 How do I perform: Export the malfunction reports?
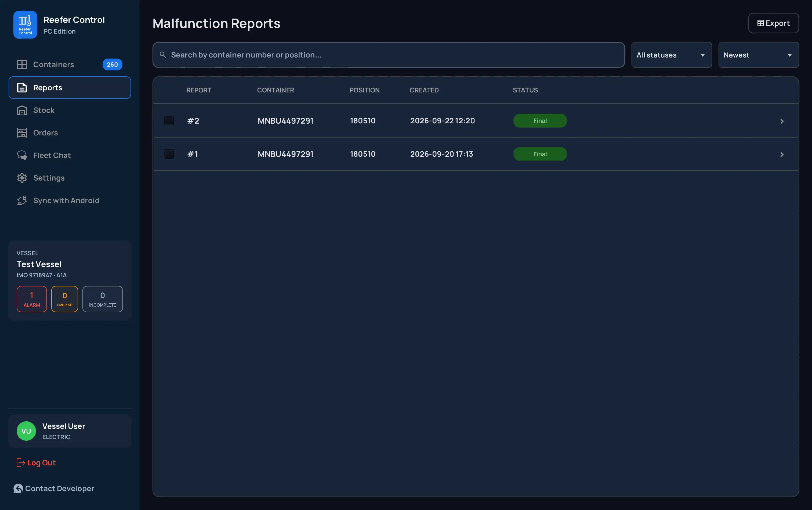[x=774, y=23]
